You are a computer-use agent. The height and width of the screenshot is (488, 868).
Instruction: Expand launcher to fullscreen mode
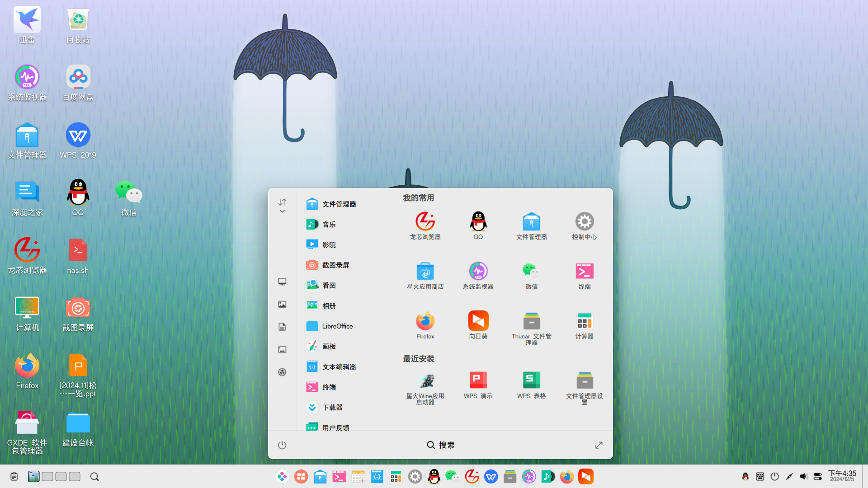[x=599, y=445]
